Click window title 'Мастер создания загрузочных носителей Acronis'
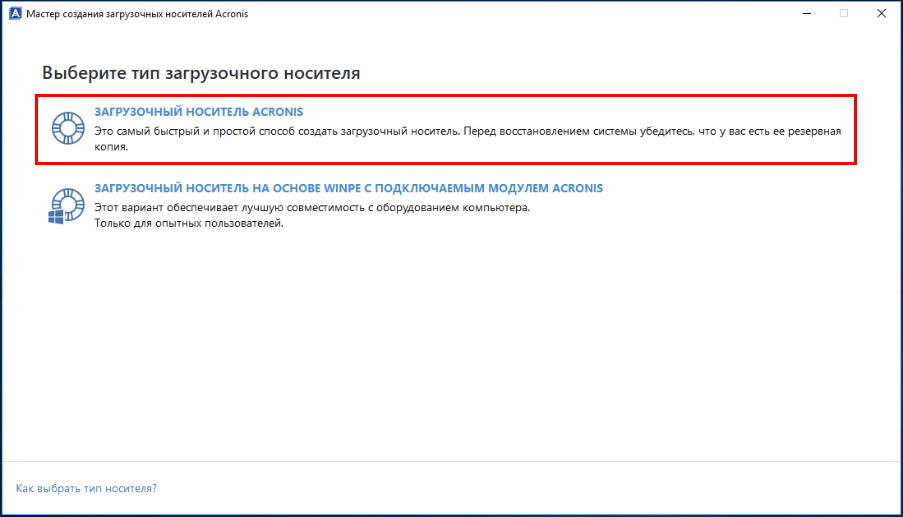 pyautogui.click(x=137, y=14)
